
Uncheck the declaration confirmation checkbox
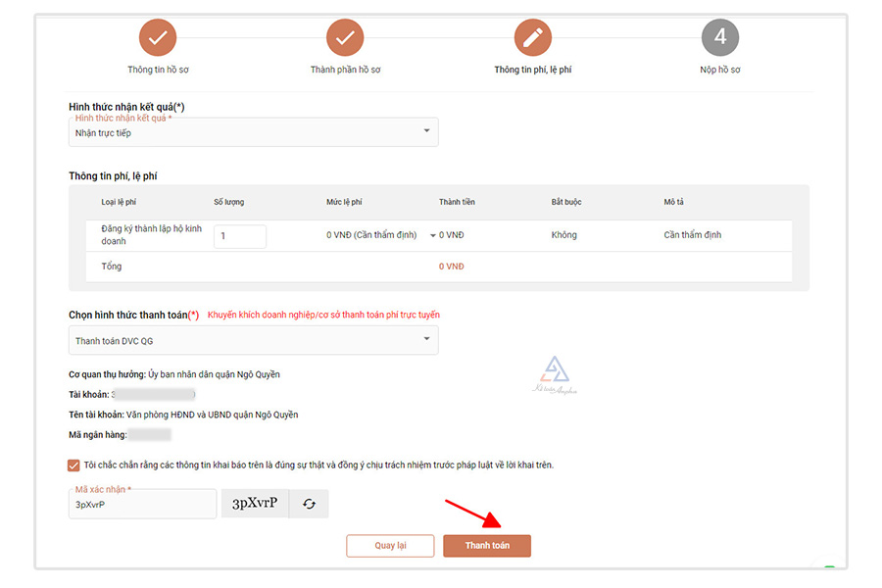coord(74,465)
